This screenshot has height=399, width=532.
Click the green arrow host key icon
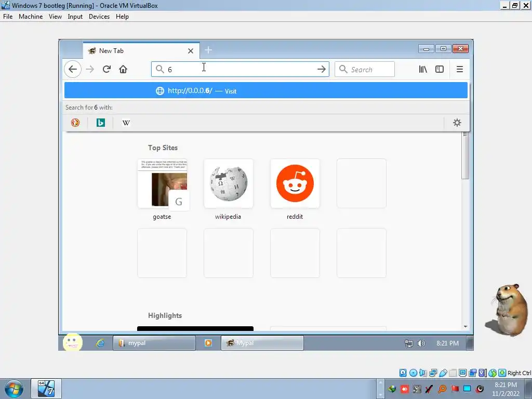(x=502, y=373)
